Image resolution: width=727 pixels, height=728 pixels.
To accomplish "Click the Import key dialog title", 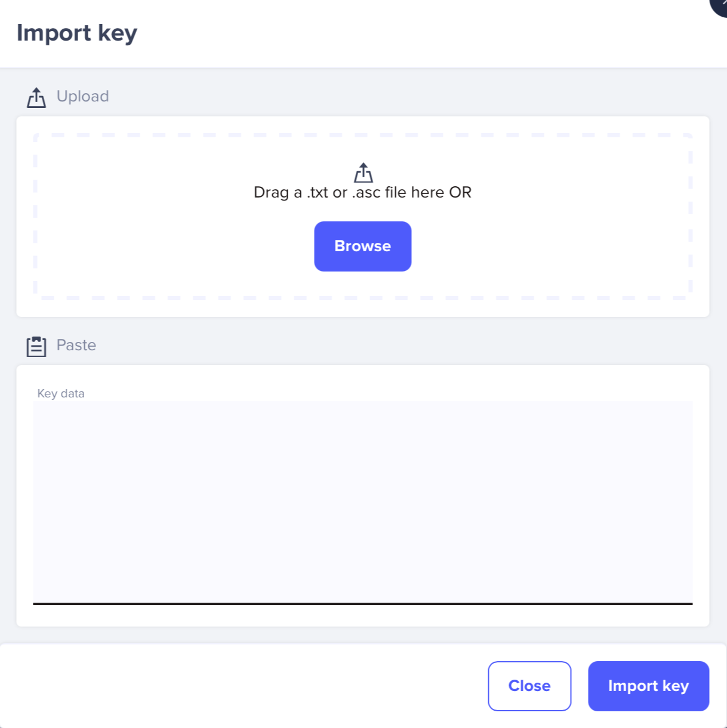I will (x=77, y=32).
